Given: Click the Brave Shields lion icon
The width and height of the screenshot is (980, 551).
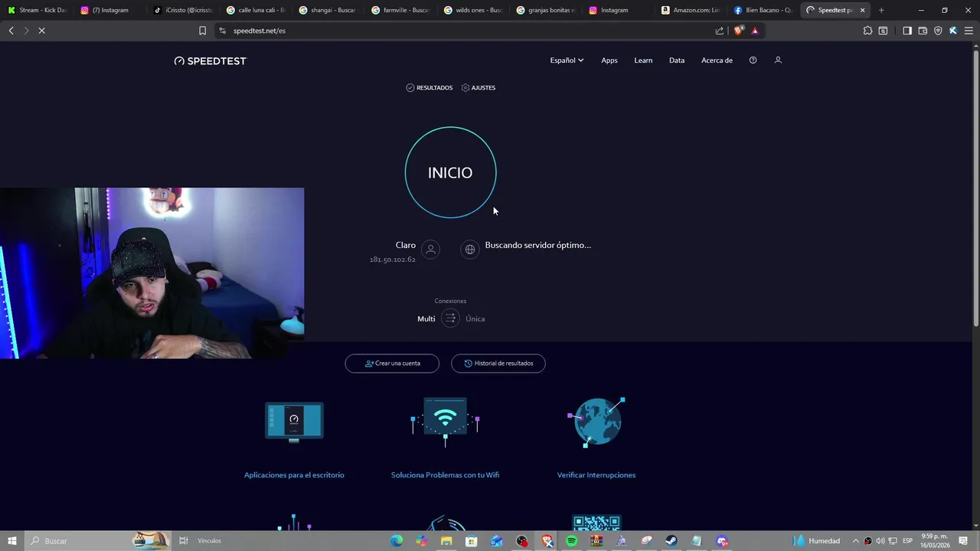Looking at the screenshot, I should click(x=738, y=31).
